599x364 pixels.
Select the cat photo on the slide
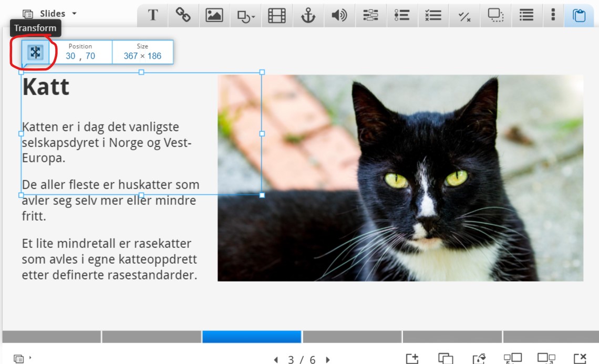pyautogui.click(x=400, y=178)
